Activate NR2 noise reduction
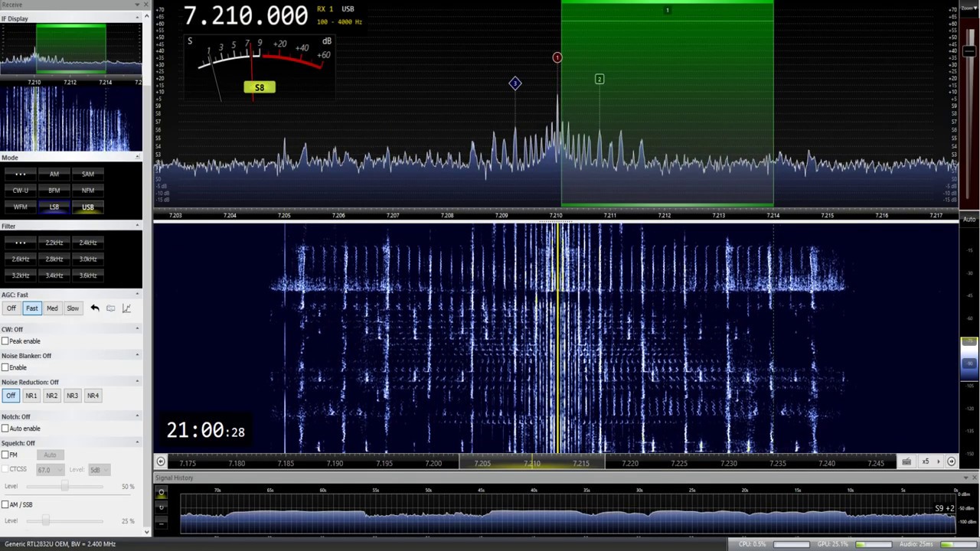 point(52,396)
